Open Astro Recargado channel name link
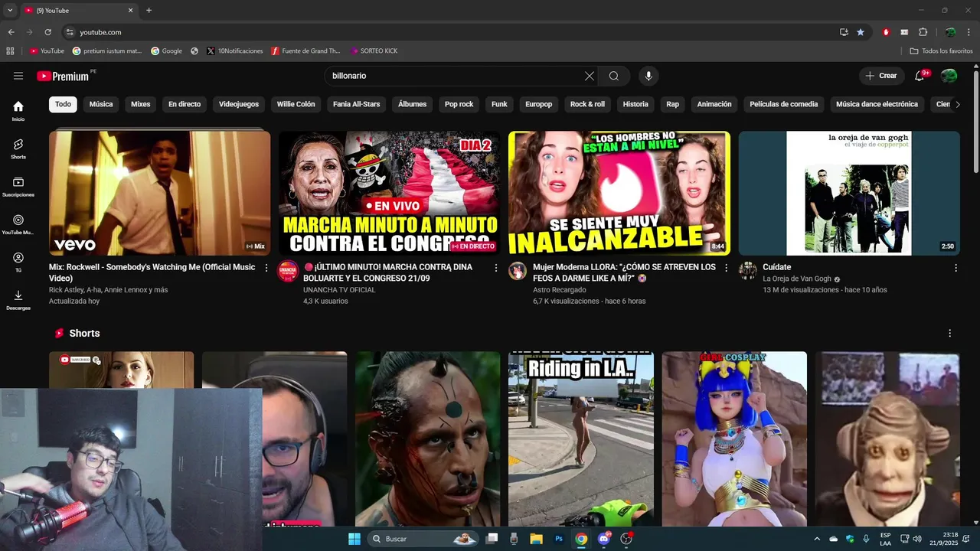 (x=560, y=290)
